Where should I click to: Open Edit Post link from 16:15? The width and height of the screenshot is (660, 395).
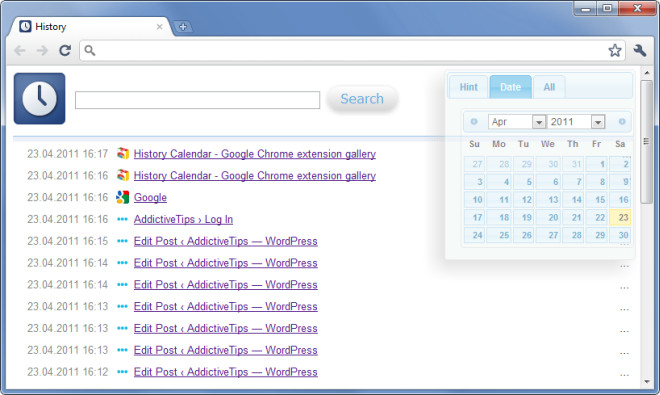click(x=226, y=241)
